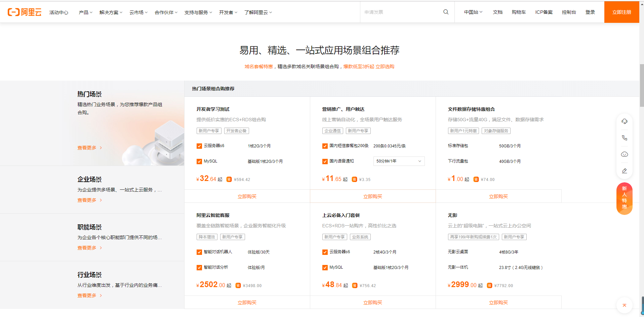Select the 企业场景 section heading
Screen dimensions: 644x317
(89, 179)
